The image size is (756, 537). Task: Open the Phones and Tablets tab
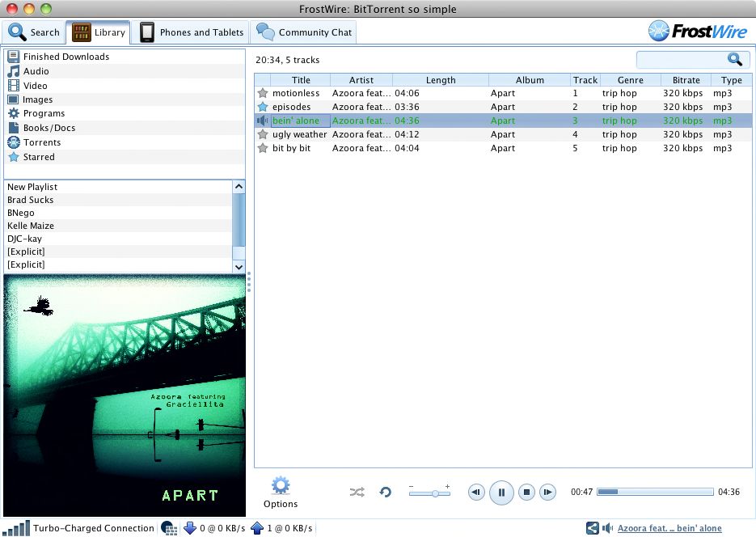(192, 32)
